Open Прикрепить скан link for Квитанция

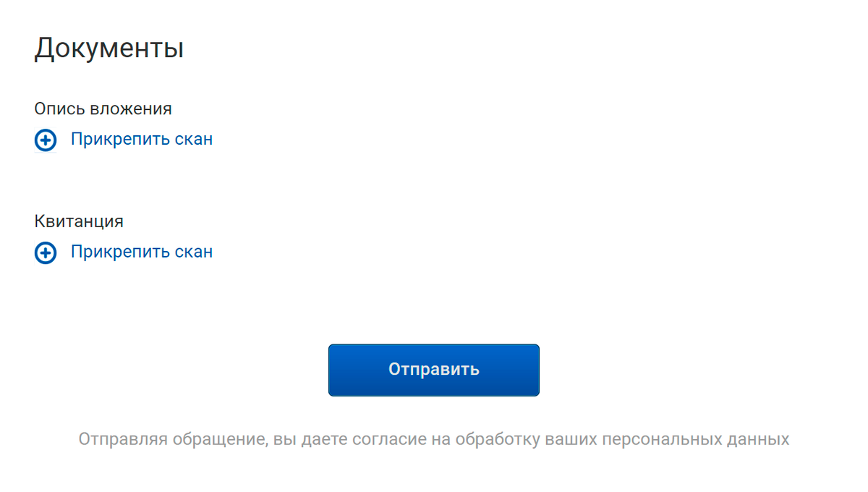[x=142, y=252]
